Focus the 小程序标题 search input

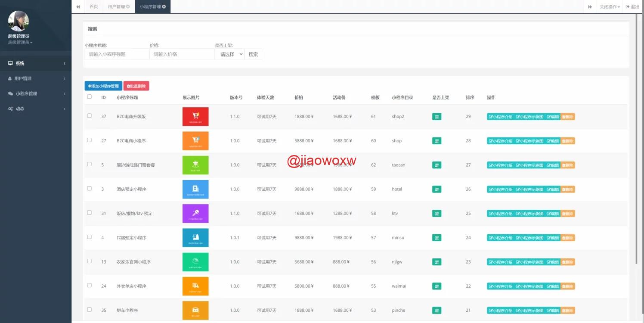click(117, 54)
